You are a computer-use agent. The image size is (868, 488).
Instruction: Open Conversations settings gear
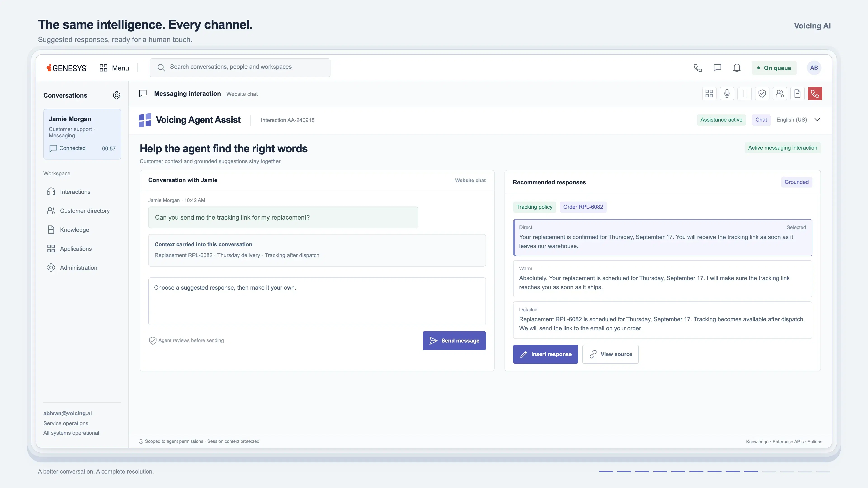click(x=117, y=95)
